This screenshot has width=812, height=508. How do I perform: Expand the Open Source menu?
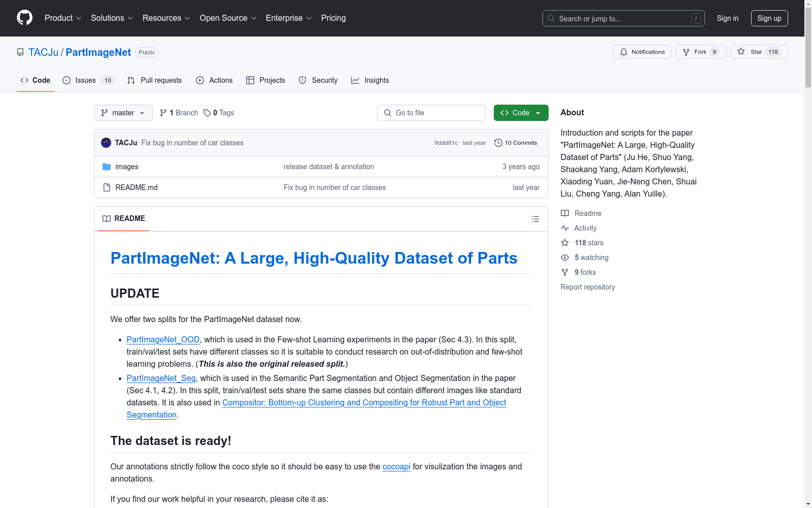pos(228,18)
